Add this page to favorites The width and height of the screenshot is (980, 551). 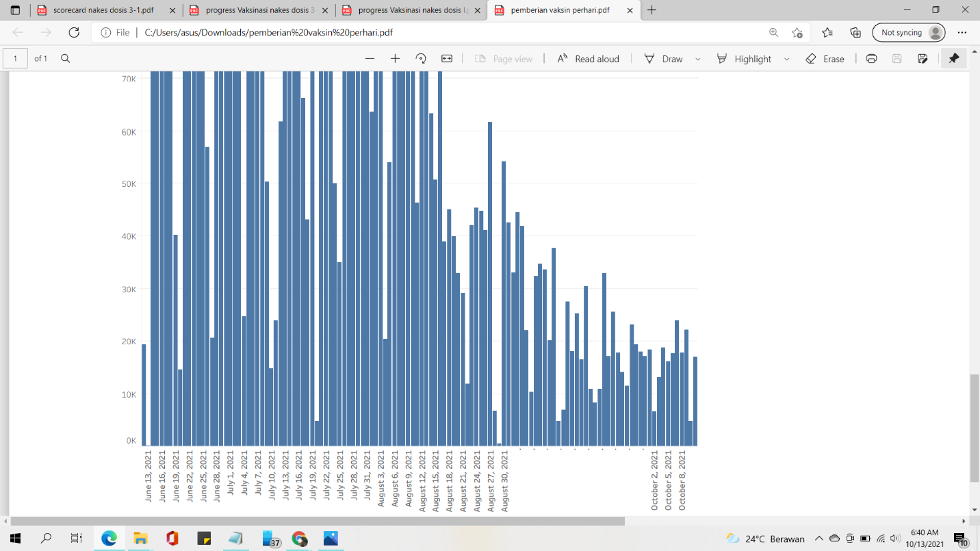[797, 32]
